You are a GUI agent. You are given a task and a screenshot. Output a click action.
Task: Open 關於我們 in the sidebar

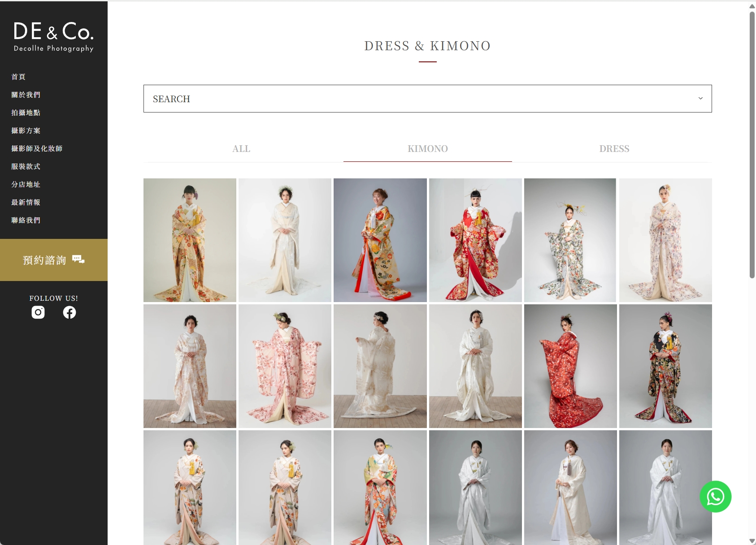pos(26,95)
